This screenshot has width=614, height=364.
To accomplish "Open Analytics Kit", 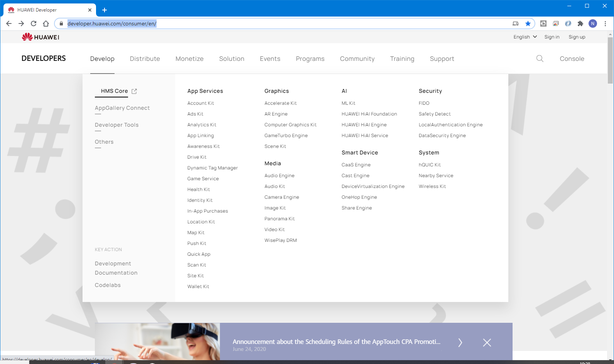I will [202, 125].
